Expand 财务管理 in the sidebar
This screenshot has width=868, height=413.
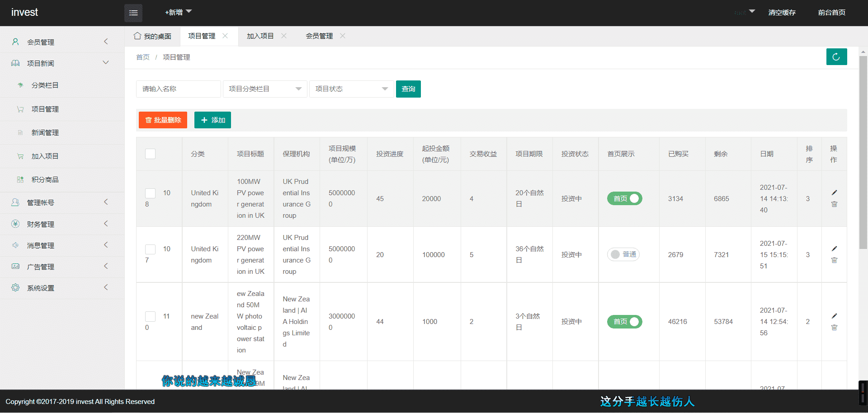click(62, 224)
